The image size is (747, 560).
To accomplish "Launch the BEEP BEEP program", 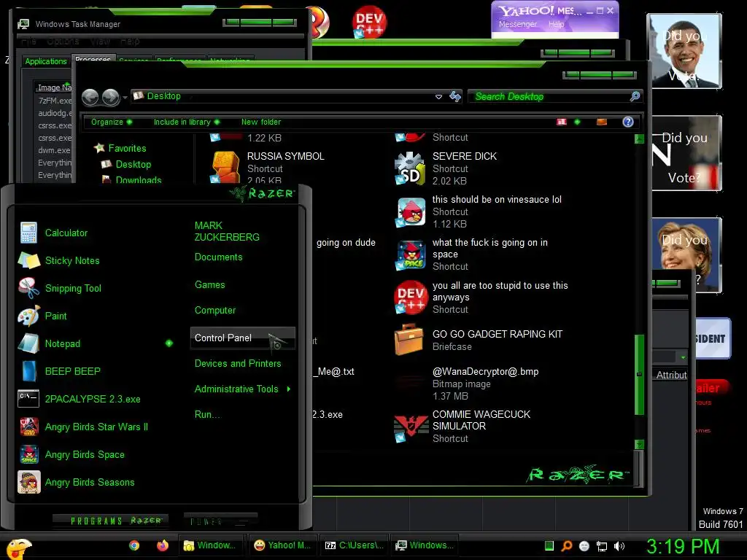I will click(72, 371).
